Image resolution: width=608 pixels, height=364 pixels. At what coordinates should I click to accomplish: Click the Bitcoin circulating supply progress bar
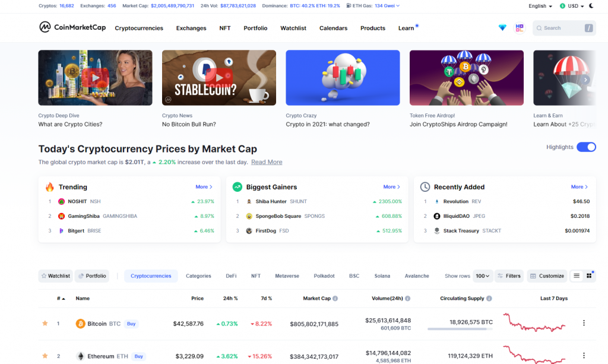(x=460, y=329)
